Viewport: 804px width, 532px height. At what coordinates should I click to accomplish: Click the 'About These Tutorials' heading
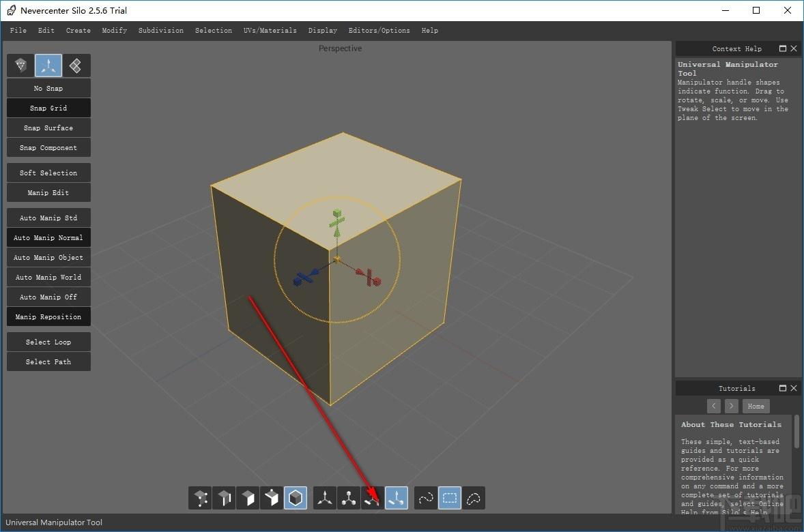tap(731, 424)
